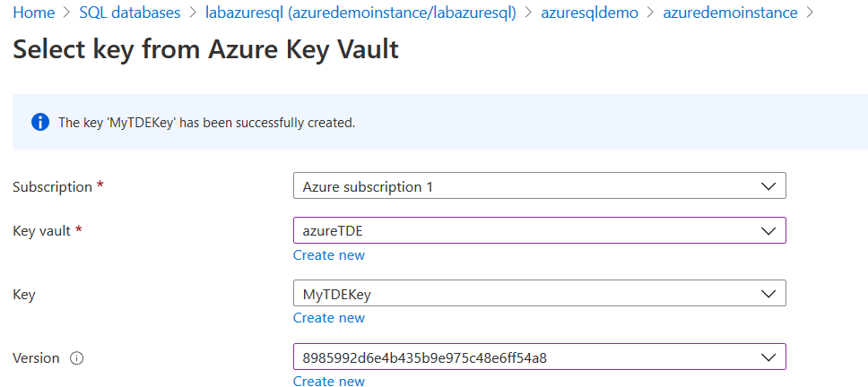Open the Key vault dropdown chevron
Screen dimensions: 868x387
768,230
